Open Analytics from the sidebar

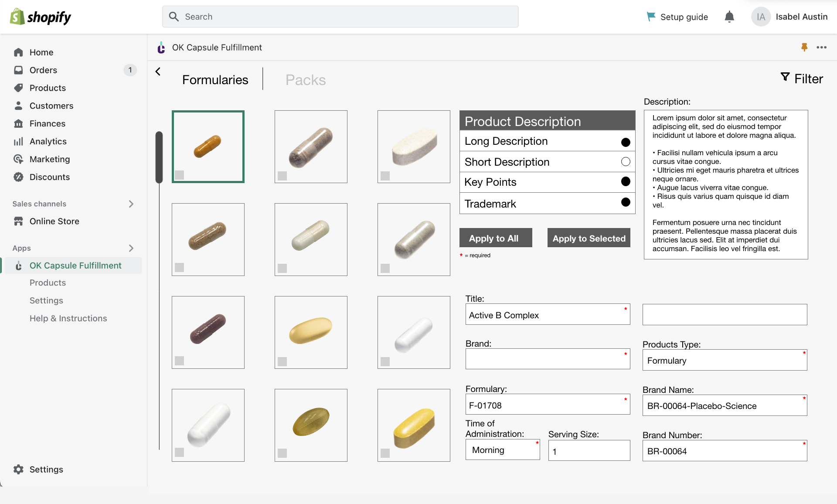point(48,141)
